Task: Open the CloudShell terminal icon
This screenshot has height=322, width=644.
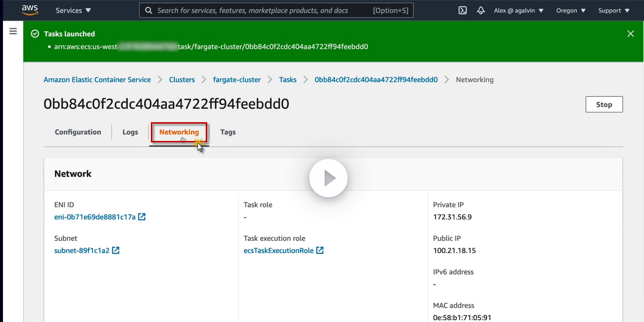Action: pos(463,10)
